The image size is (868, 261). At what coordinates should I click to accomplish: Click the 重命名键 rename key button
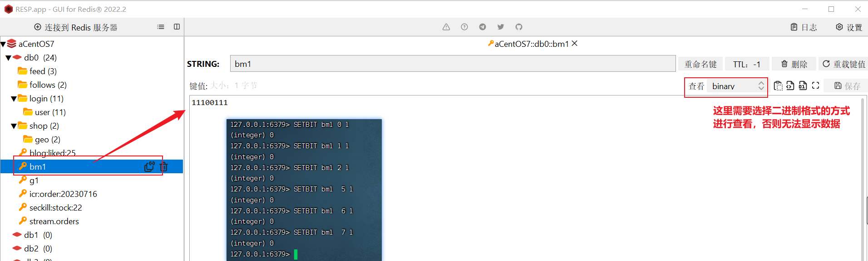pos(700,64)
